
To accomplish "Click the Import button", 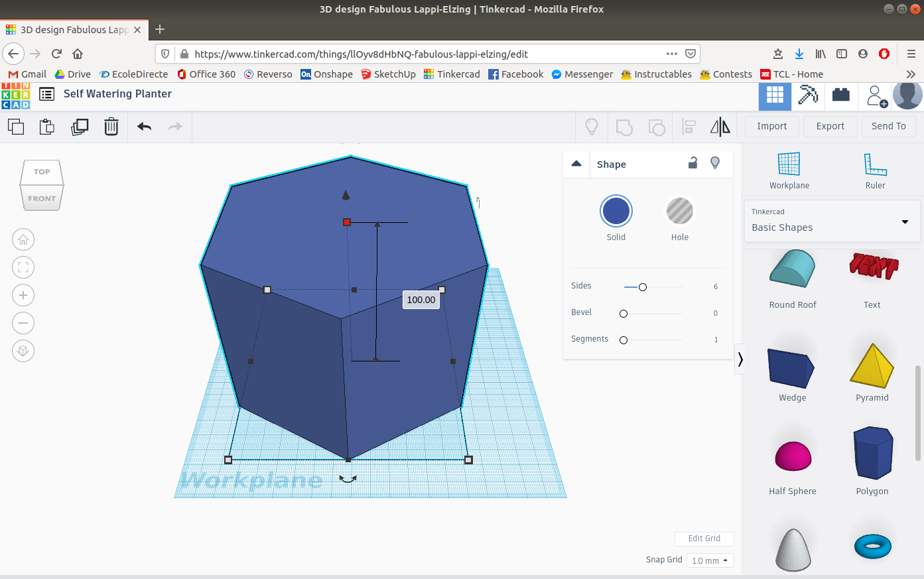I will 772,126.
